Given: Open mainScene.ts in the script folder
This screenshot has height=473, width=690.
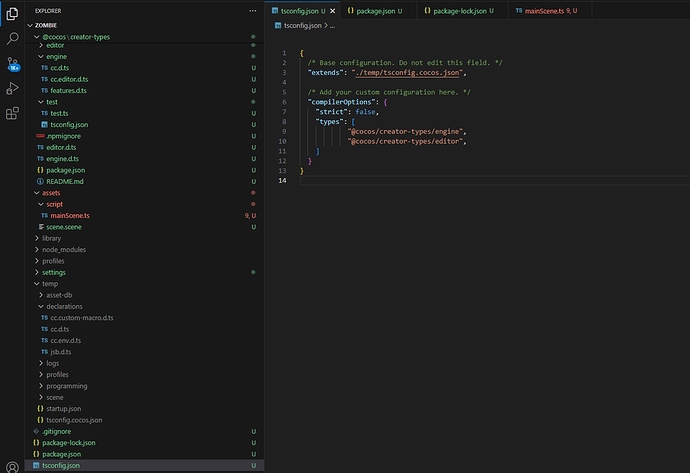Looking at the screenshot, I should click(x=70, y=215).
